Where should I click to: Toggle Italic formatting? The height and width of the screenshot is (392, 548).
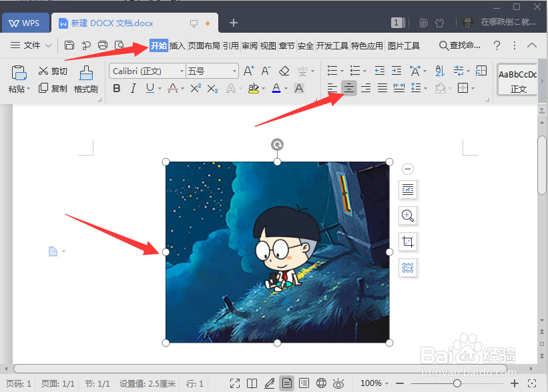(133, 88)
